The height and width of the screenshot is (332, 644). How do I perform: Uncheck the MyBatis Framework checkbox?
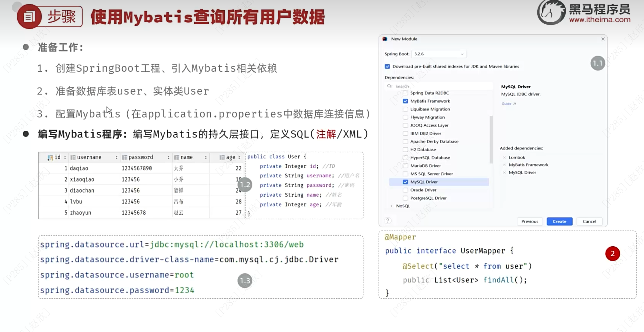coord(405,101)
